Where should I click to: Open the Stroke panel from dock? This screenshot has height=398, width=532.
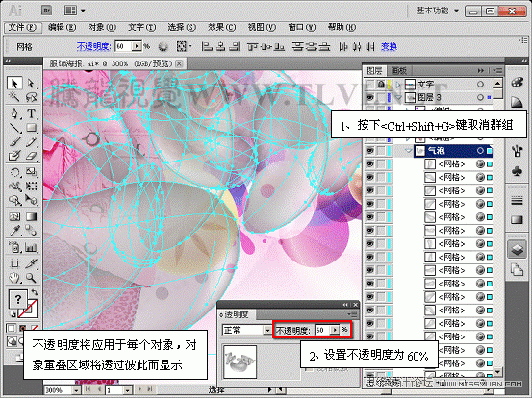[x=517, y=201]
